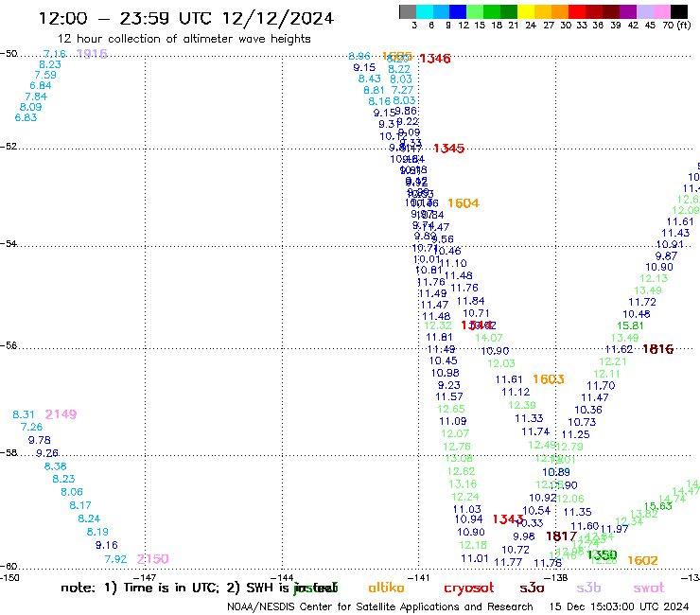Click the '70 (ft)' scale label

676,25
